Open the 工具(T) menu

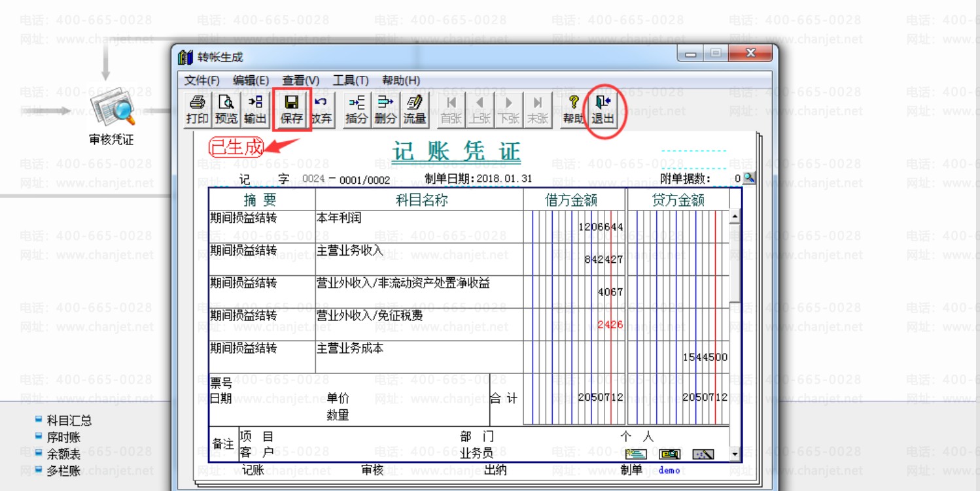tap(351, 80)
